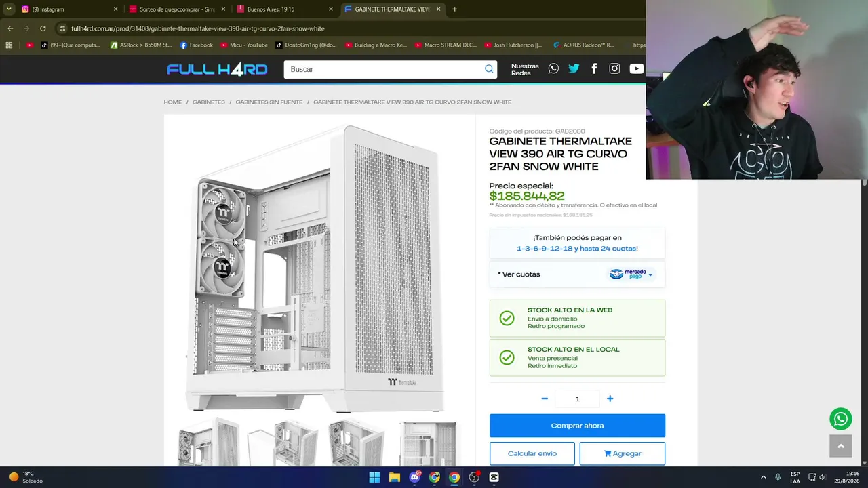The image size is (868, 488).
Task: Click the page vertical scrollbar
Action: (865, 322)
